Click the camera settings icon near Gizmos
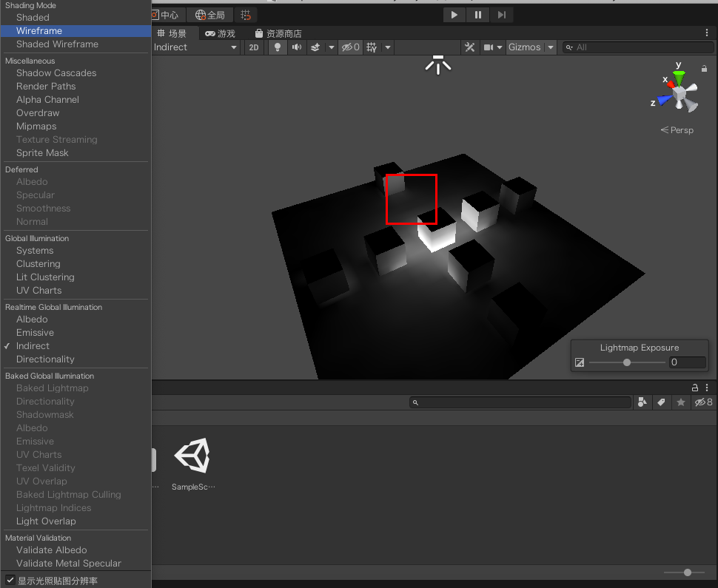 coord(489,47)
